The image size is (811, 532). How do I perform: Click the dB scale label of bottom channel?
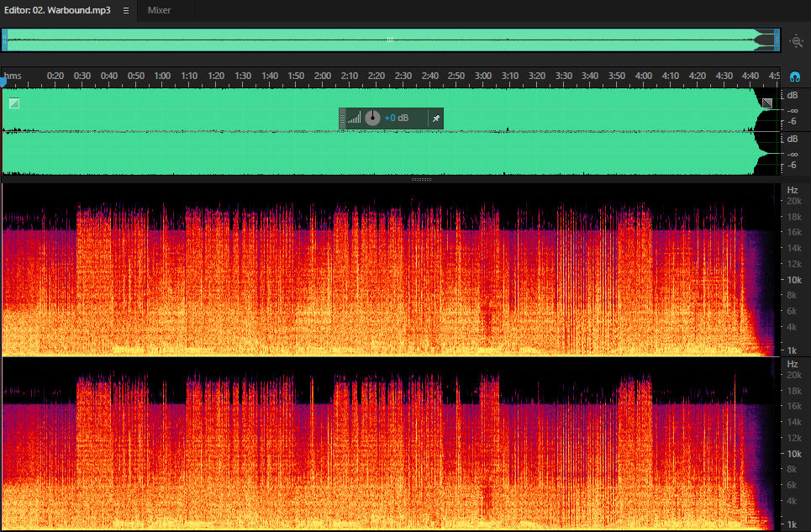(x=793, y=139)
